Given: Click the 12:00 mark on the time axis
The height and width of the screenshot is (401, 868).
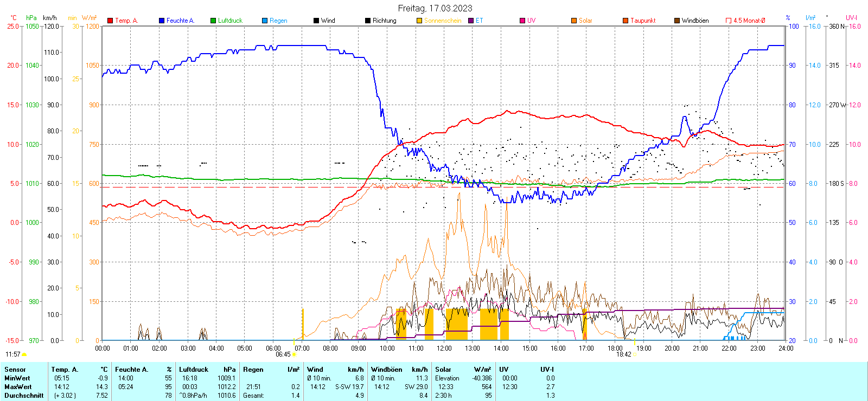Looking at the screenshot, I should point(444,348).
